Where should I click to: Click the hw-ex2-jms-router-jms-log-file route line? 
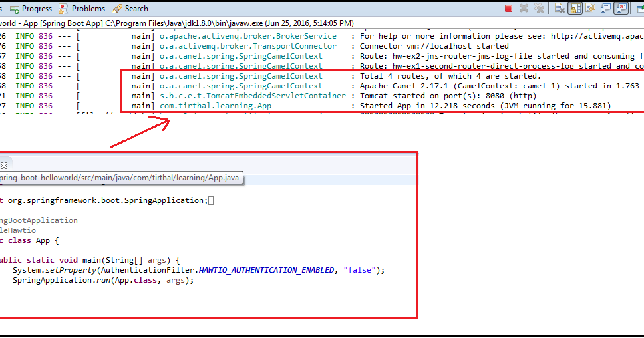502,56
